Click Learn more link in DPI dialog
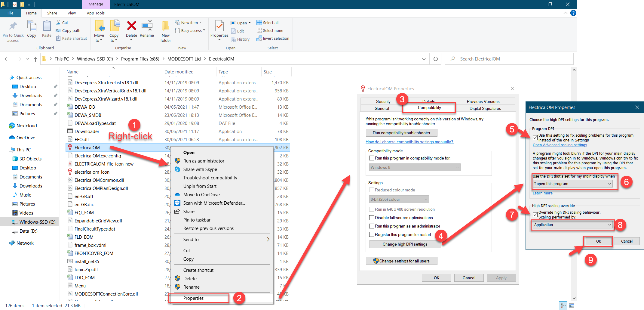Viewport: 644px width, 310px height. (542, 193)
